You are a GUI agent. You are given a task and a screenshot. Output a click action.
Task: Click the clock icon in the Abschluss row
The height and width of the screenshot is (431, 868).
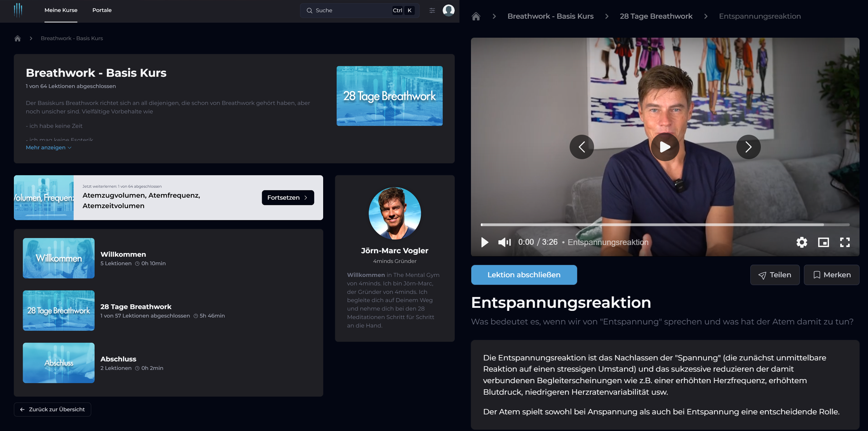[137, 368]
